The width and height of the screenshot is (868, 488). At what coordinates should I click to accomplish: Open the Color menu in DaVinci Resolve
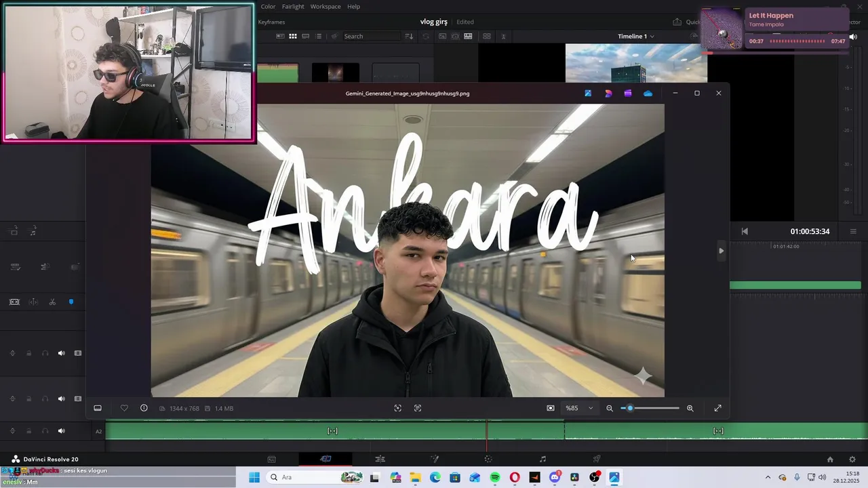(x=268, y=6)
